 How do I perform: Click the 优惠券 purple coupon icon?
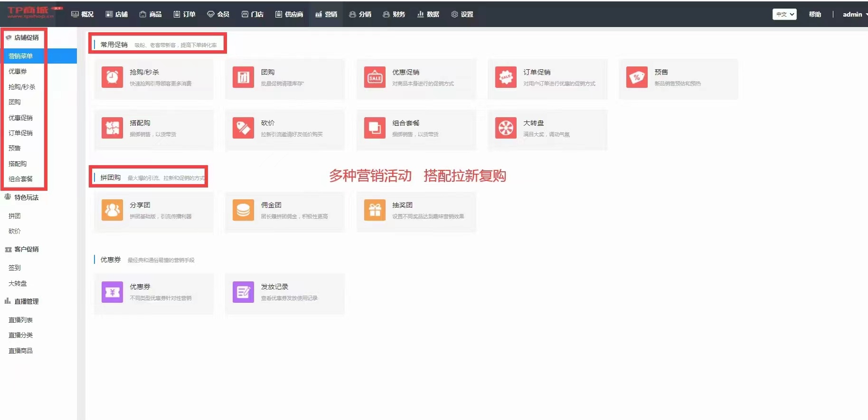tap(112, 292)
